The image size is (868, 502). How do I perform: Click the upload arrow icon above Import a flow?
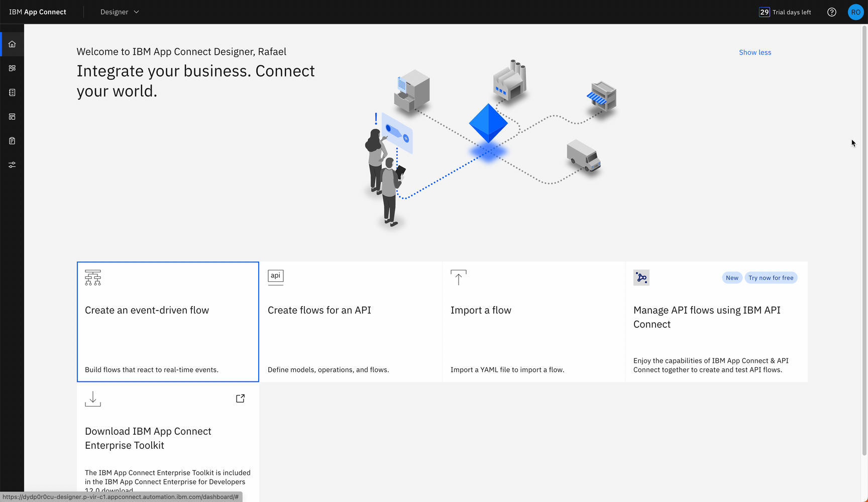click(458, 276)
